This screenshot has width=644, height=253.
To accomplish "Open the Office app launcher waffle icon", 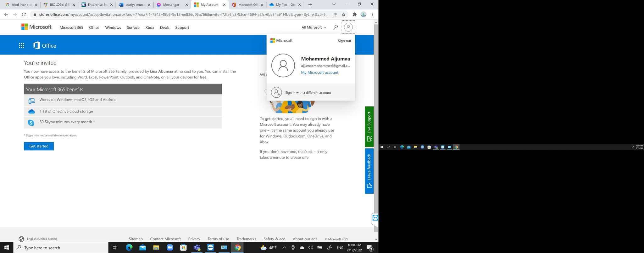I will point(22,46).
